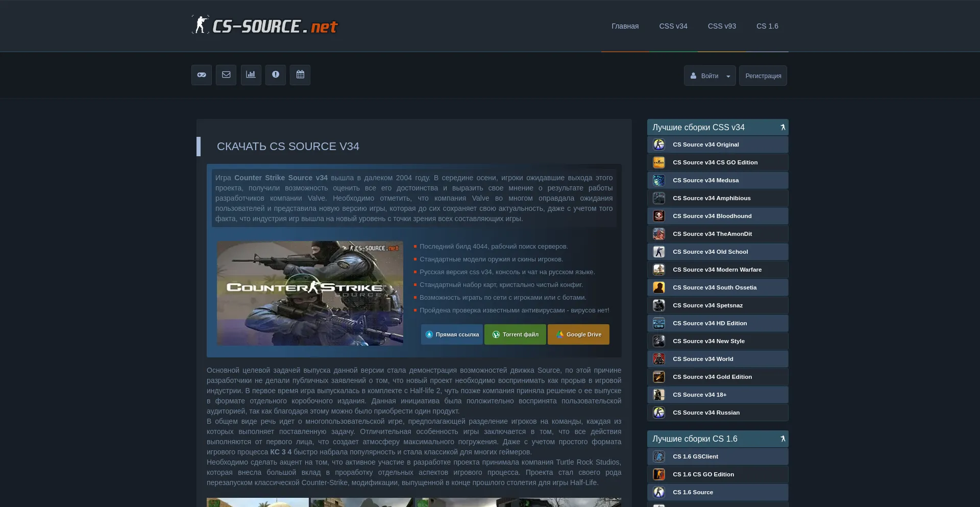Open CS 1.6 GSClient link
This screenshot has width=980, height=507.
pyautogui.click(x=695, y=456)
